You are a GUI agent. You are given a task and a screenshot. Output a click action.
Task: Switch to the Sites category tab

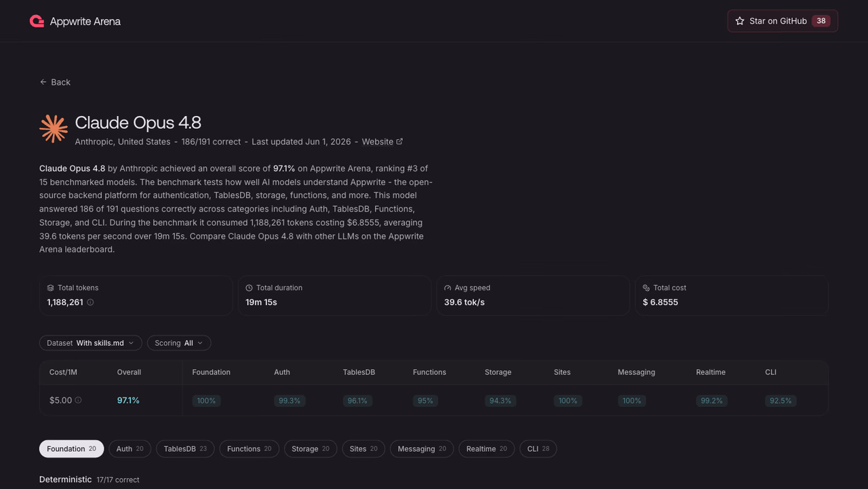(363, 449)
